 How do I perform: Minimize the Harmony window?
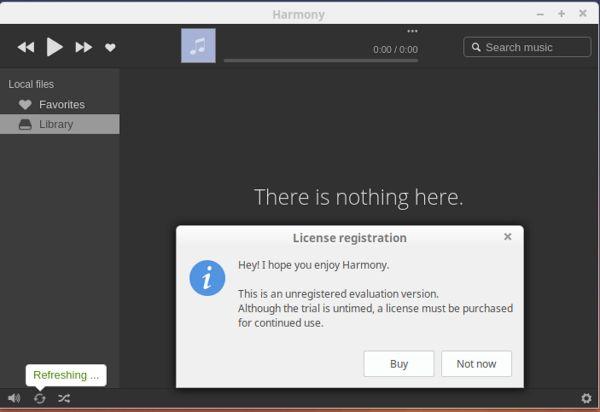(541, 14)
